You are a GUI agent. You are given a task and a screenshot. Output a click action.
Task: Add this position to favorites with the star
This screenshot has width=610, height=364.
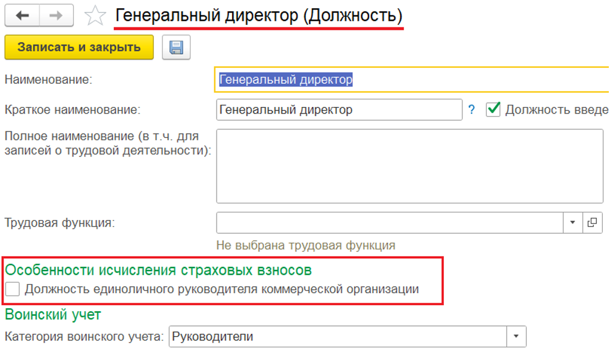[95, 16]
